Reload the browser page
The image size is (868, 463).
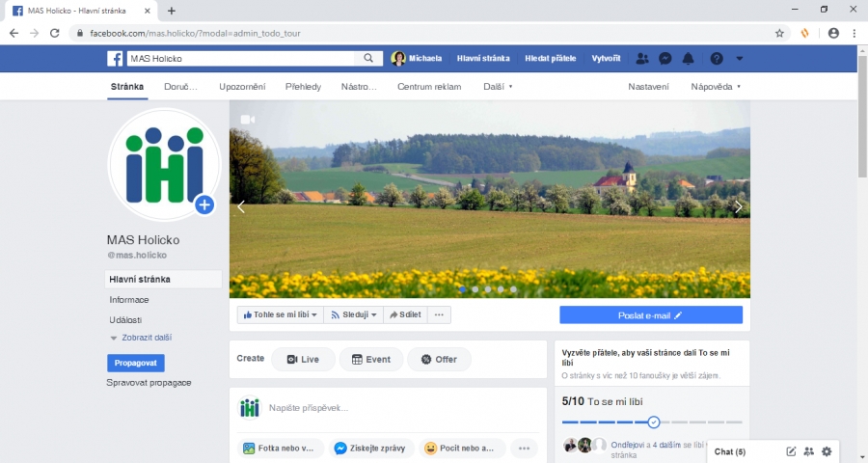(x=54, y=33)
